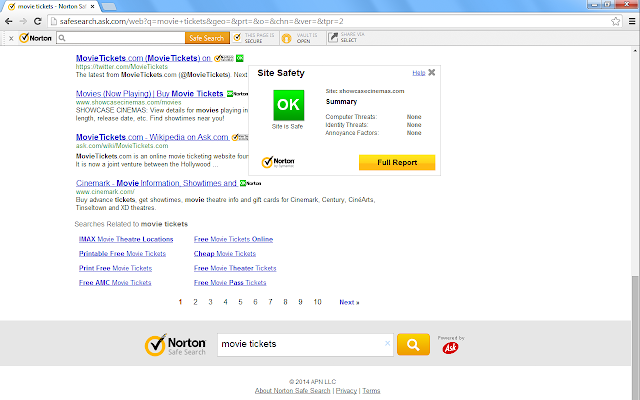Screen dimensions: 640x400
Task: Open MovieTickets.com Twitter result link
Action: [x=143, y=58]
